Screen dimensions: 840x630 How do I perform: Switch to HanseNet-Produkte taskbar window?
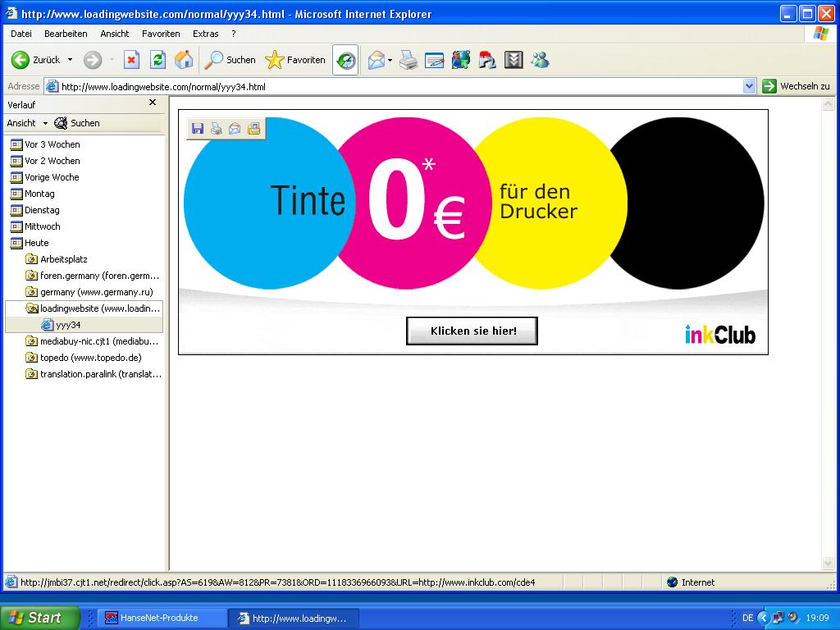(x=161, y=618)
